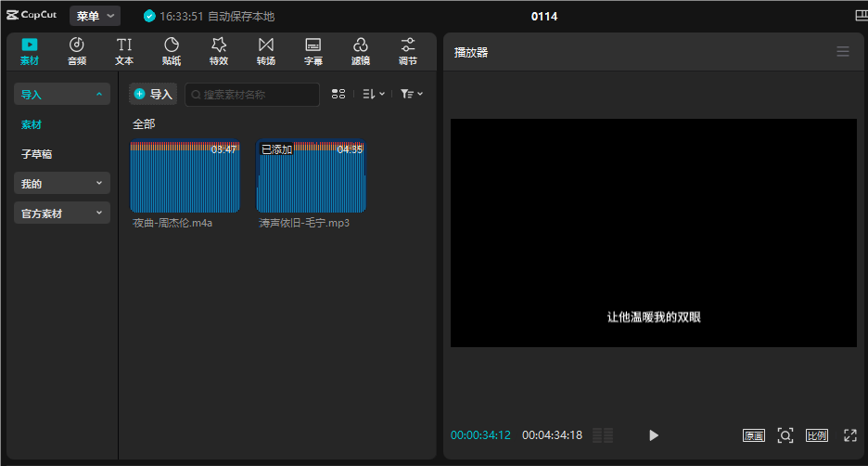Click the zoom-to-fit preview icon
Screen dimensions: 868x466
(785, 435)
